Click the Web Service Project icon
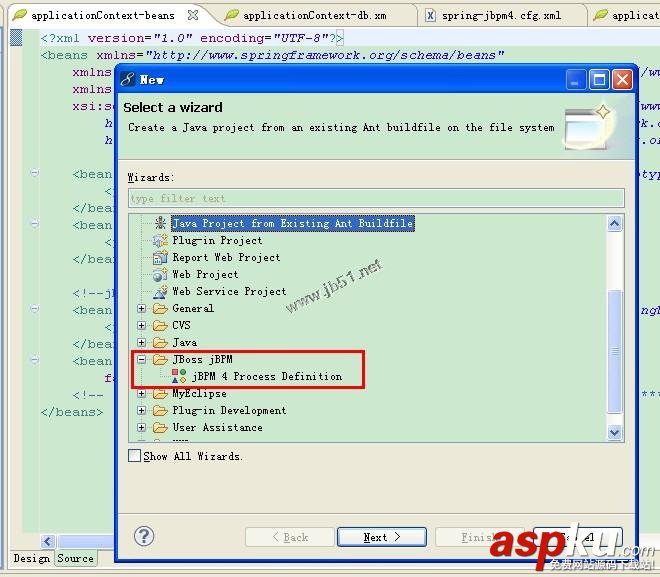This screenshot has height=577, width=660. [160, 291]
